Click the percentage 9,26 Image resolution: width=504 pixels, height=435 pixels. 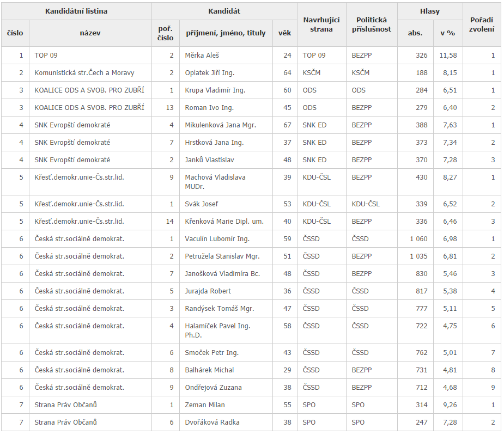tap(450, 405)
